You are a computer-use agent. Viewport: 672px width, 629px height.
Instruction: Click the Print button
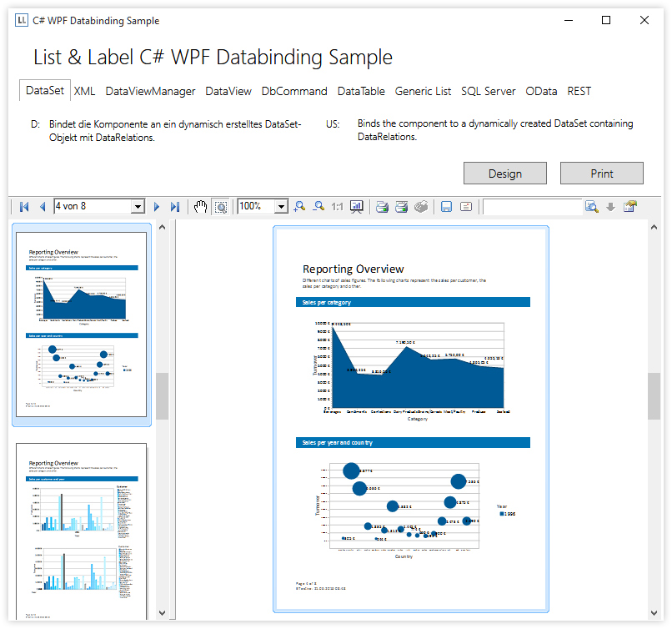click(602, 174)
